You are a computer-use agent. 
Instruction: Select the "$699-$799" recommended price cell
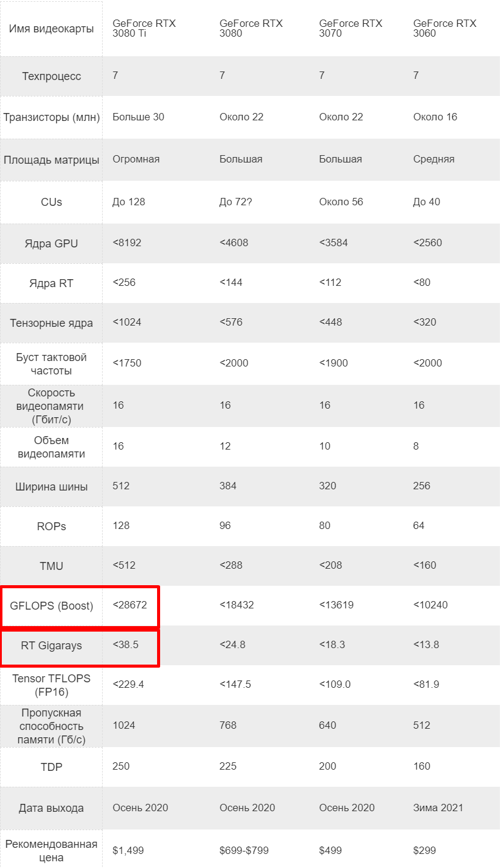click(x=244, y=850)
